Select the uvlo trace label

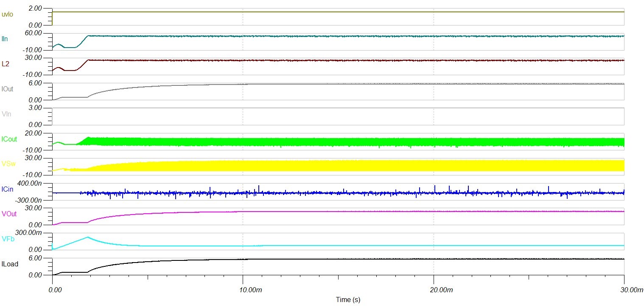(x=8, y=14)
